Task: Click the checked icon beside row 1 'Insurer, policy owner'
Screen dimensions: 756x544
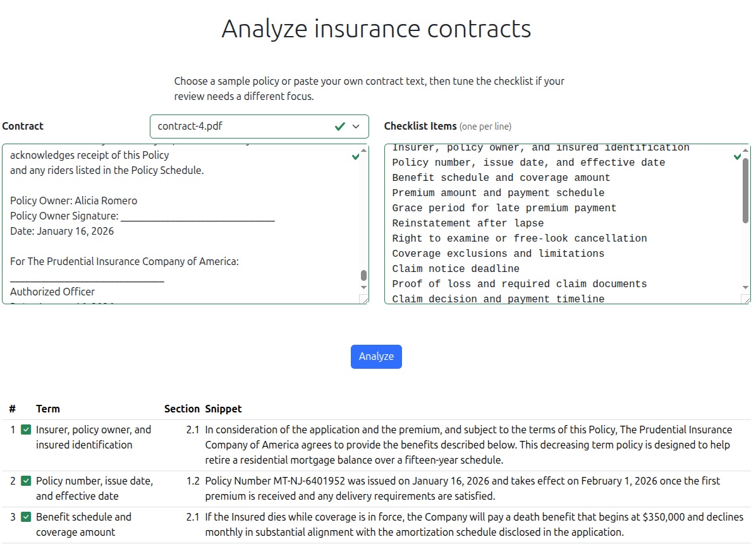Action: coord(25,429)
